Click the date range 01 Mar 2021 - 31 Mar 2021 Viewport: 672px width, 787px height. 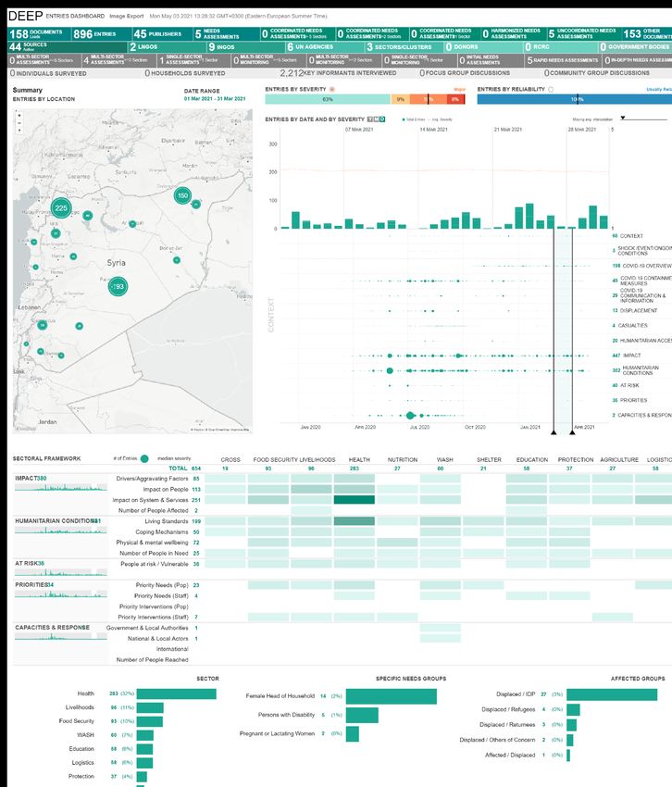tap(215, 98)
